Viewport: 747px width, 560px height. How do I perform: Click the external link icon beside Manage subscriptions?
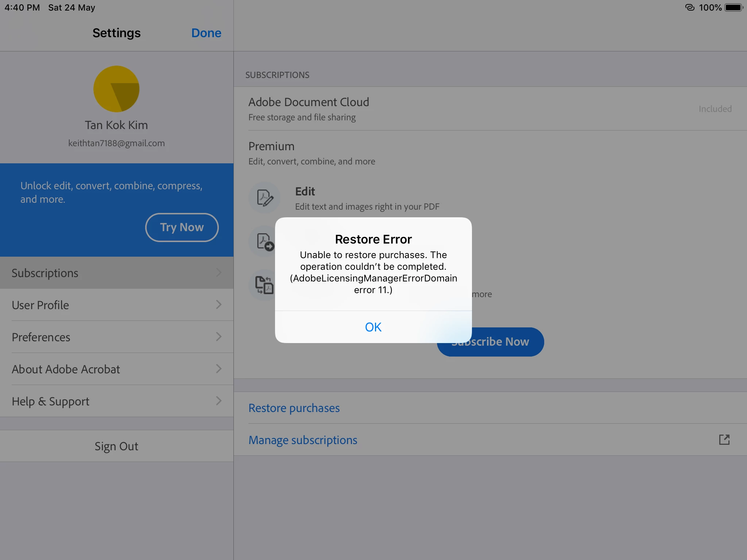tap(724, 440)
